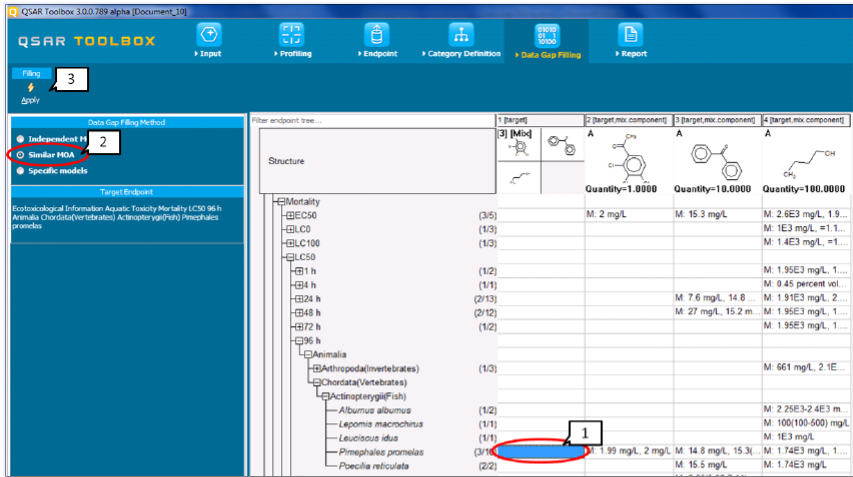Click the QSAR Toolbox title bar icon

click(x=13, y=11)
